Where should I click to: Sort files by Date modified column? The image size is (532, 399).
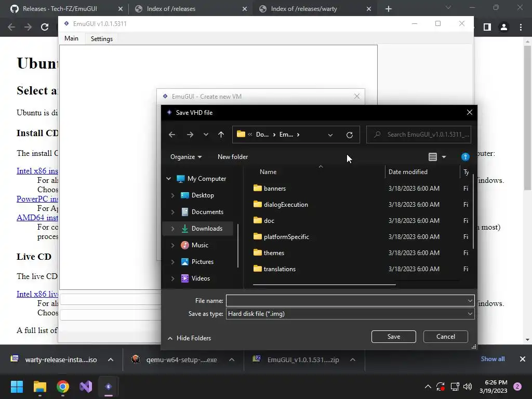click(x=408, y=171)
